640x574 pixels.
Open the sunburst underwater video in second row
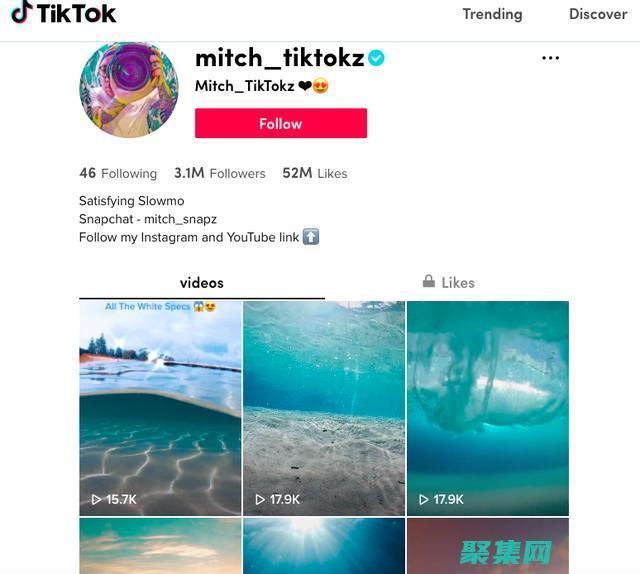(x=324, y=546)
